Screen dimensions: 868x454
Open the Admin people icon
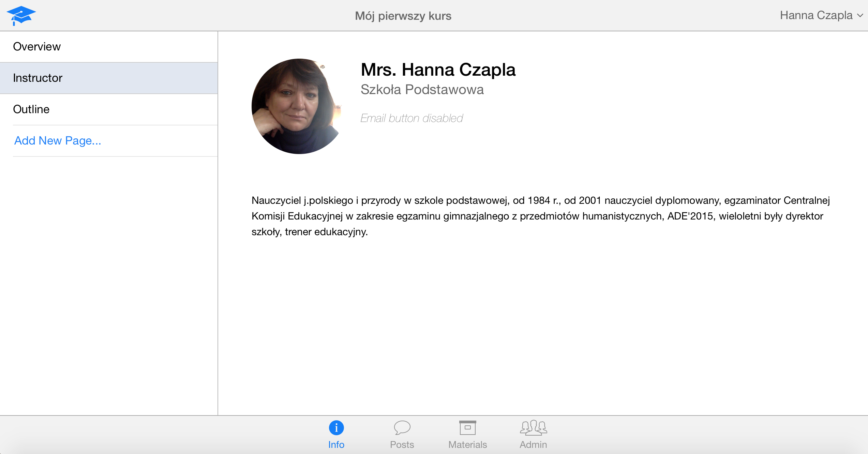(x=533, y=427)
